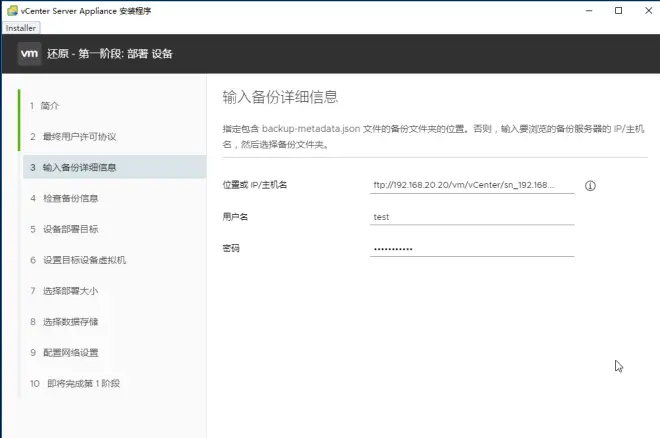Viewport: 660px width, 438px height.
Task: Click the 位置或 IP/主机名 label
Action: point(255,185)
